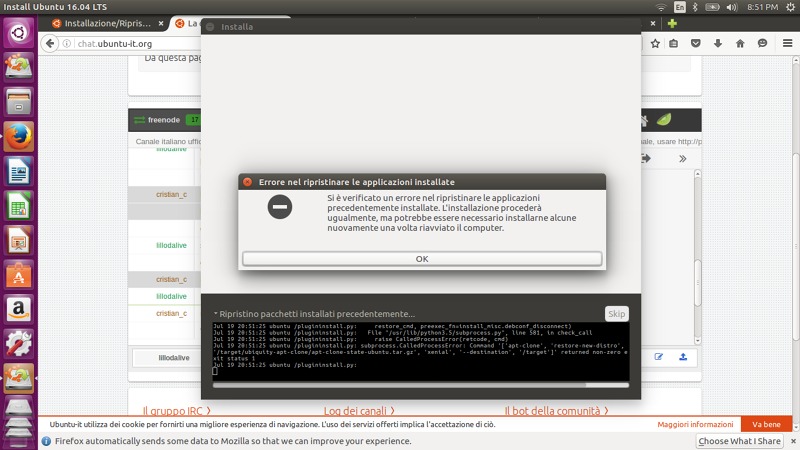Open a new Firefox tab with the plus
This screenshot has height=450, width=800.
coord(672,23)
